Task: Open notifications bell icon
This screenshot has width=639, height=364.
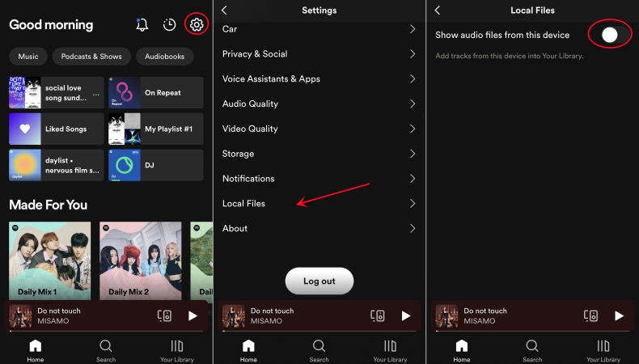Action: click(x=142, y=24)
